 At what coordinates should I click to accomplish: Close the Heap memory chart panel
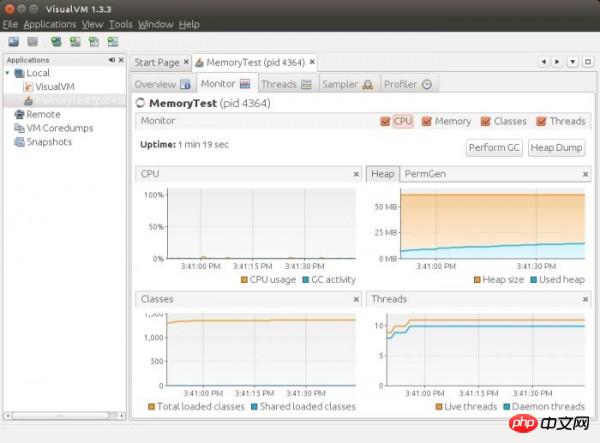point(585,174)
